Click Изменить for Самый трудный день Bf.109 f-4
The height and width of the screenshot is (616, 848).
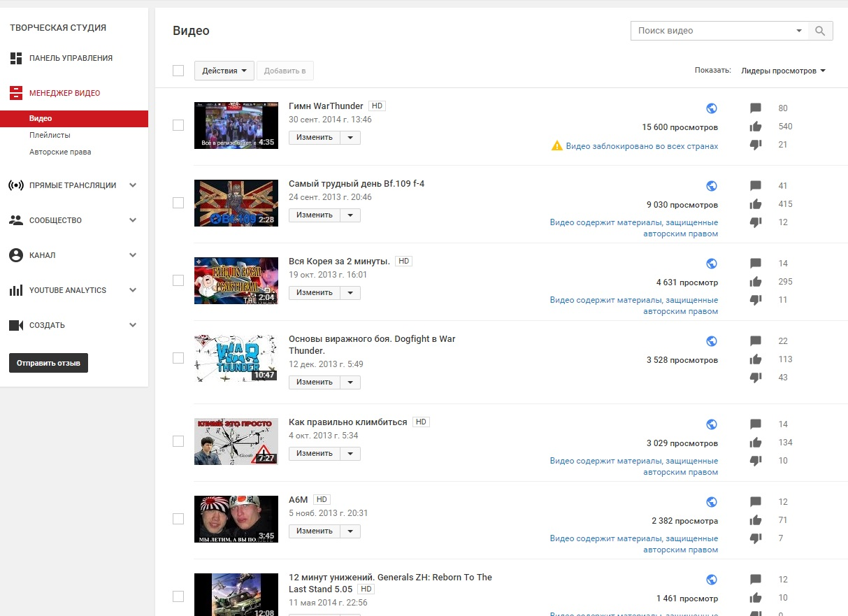coord(315,215)
